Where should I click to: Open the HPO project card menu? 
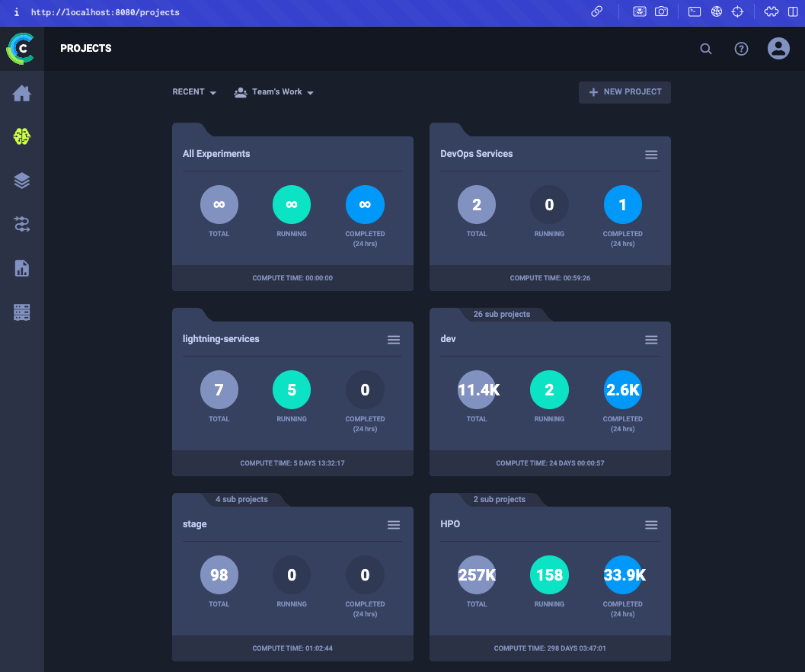point(651,524)
